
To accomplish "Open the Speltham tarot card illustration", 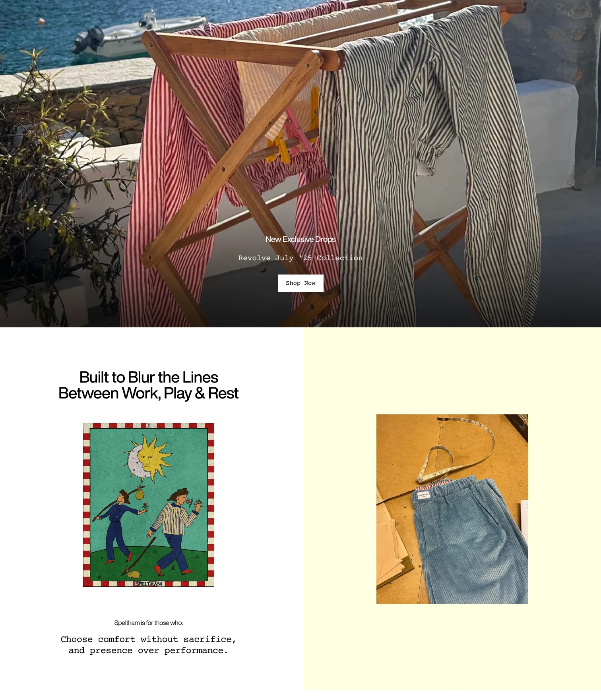I will [x=149, y=505].
